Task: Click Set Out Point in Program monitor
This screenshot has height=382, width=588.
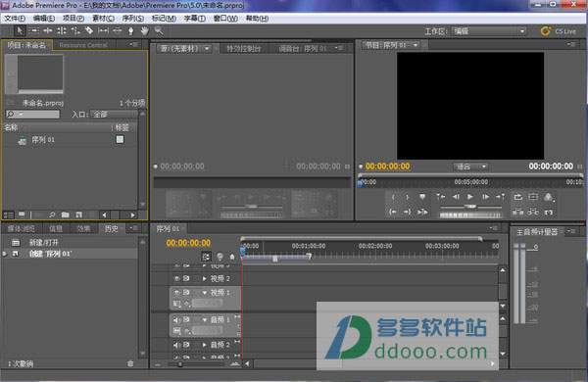Action: tap(408, 197)
